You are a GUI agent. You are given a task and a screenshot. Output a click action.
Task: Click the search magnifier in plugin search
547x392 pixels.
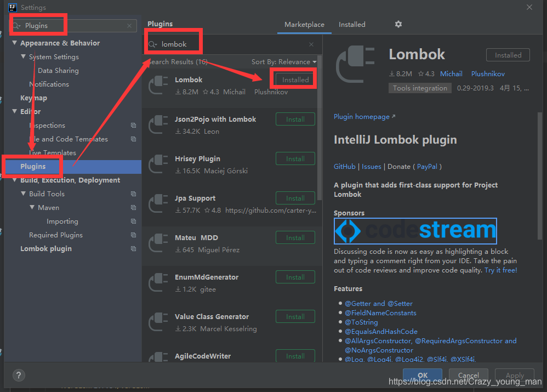[153, 44]
